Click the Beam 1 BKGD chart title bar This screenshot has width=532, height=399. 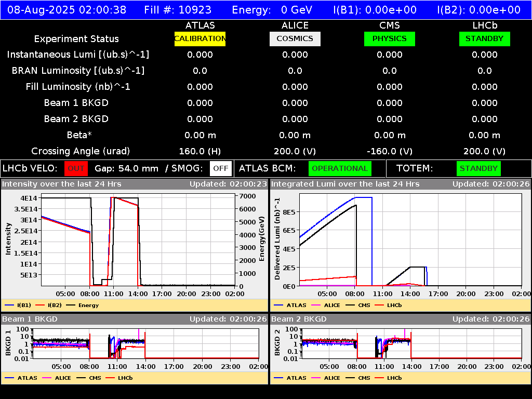click(x=135, y=319)
